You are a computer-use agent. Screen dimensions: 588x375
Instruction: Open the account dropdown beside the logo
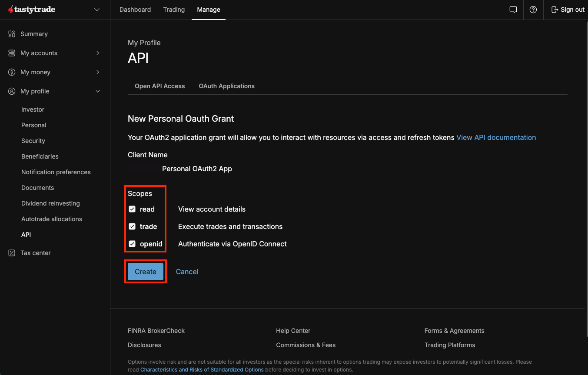tap(97, 10)
